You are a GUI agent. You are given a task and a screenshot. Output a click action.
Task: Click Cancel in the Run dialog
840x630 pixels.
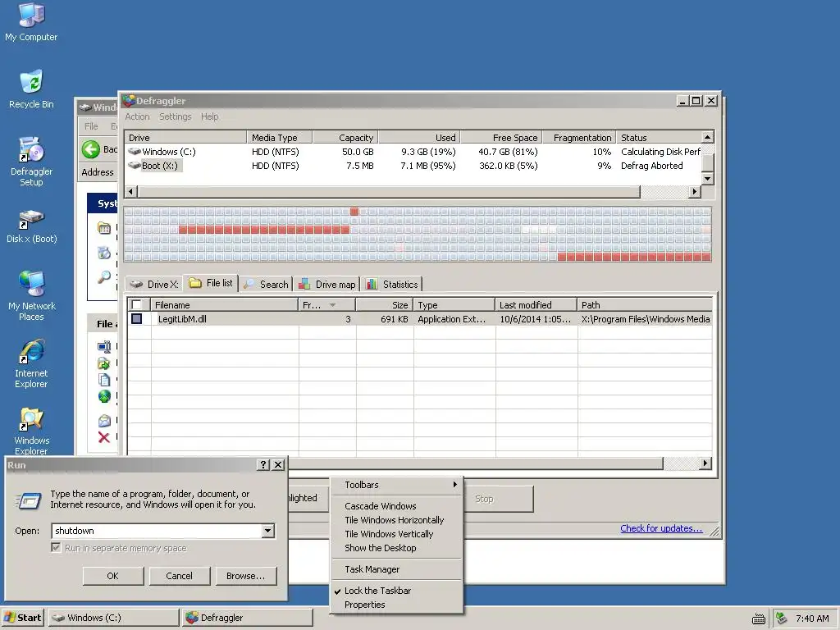(x=179, y=576)
